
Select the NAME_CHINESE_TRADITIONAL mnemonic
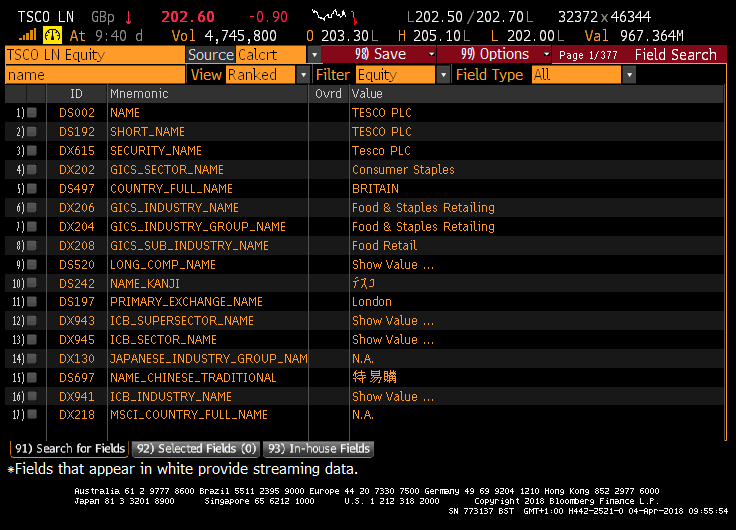click(x=193, y=377)
